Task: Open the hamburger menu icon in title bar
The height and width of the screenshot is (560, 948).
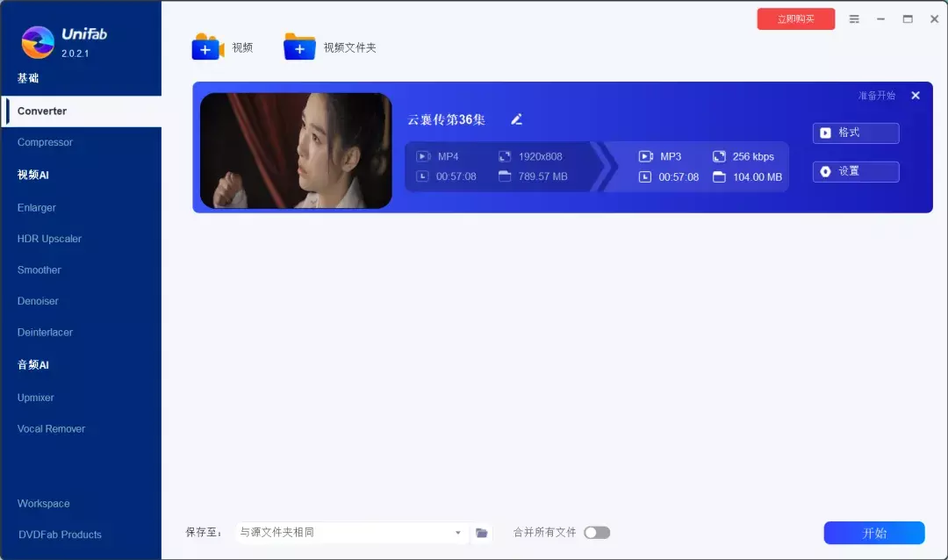Action: tap(854, 19)
